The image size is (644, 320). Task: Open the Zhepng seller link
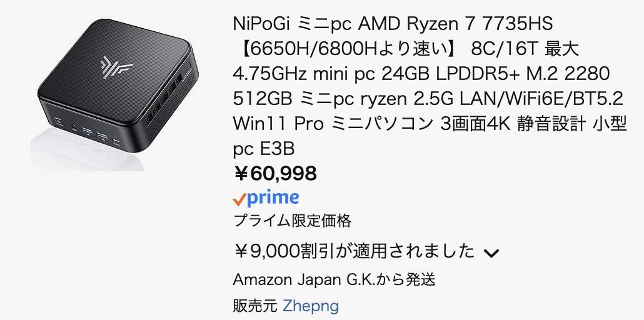(x=311, y=306)
